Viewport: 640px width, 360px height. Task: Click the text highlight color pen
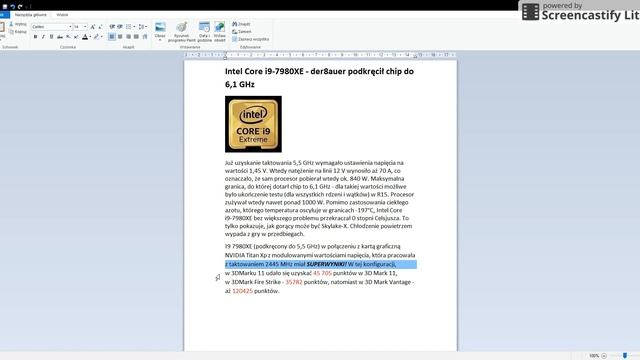96,37
